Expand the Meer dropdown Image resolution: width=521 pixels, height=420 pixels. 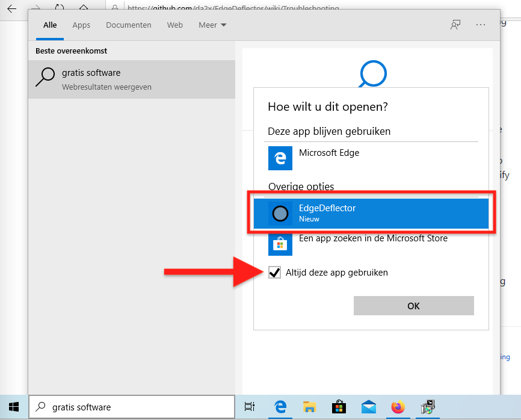pyautogui.click(x=212, y=25)
